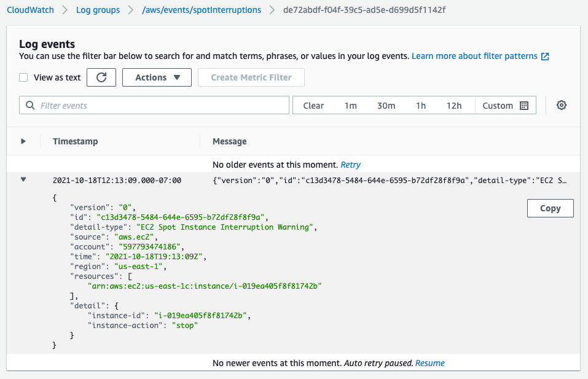This screenshot has width=588, height=379.
Task: Resume auto retry of newer events
Action: [x=429, y=363]
